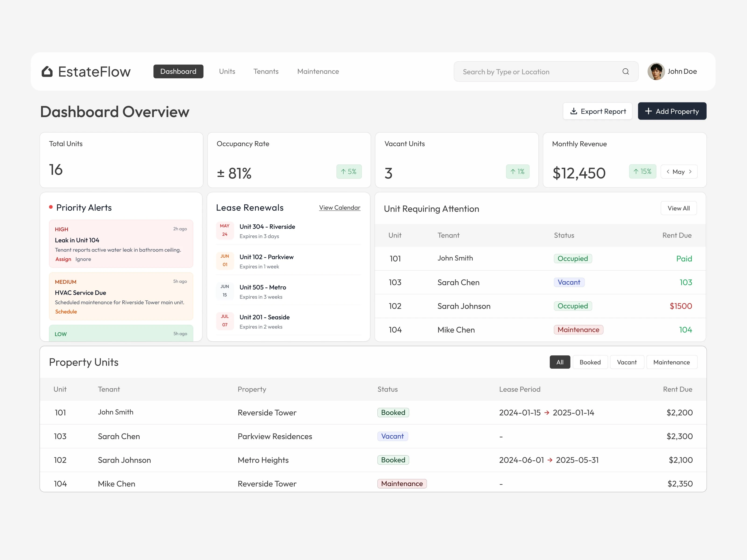This screenshot has height=560, width=747.
Task: Click the View Calendar link
Action: click(339, 208)
